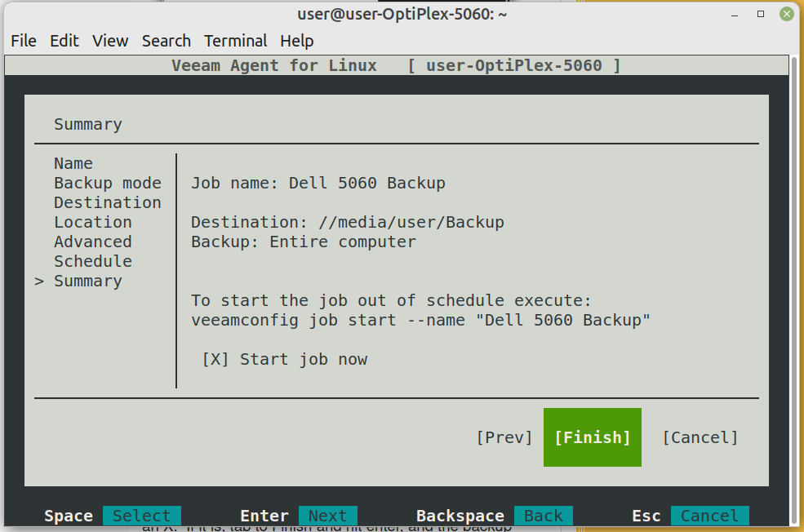Click the terminal window title bar text

(x=402, y=14)
